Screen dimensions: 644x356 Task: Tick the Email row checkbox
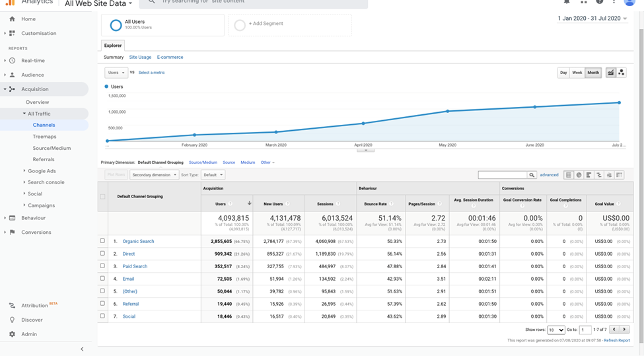(102, 279)
